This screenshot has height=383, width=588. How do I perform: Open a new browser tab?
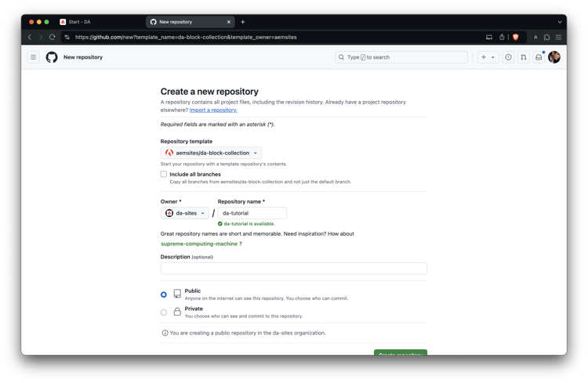pyautogui.click(x=242, y=22)
